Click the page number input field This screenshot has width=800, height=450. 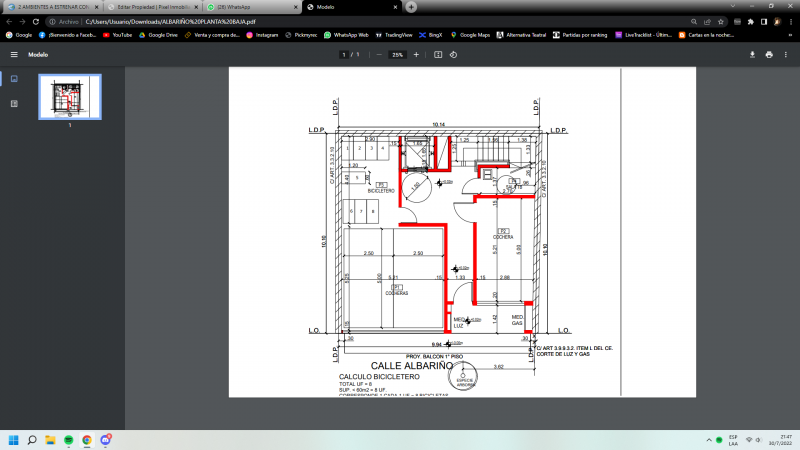click(x=343, y=55)
